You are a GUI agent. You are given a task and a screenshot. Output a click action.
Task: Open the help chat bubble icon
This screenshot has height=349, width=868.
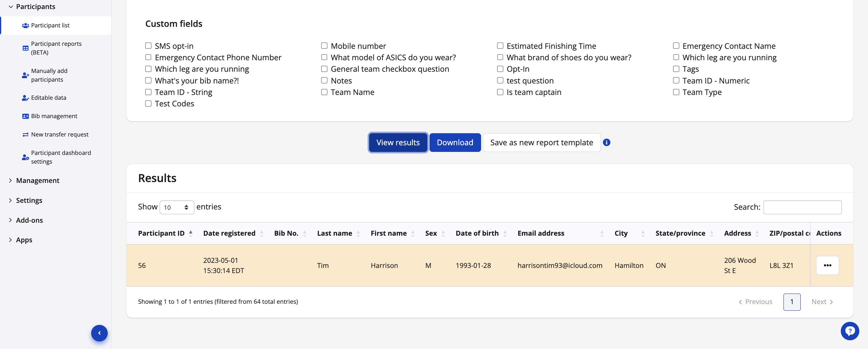click(850, 331)
